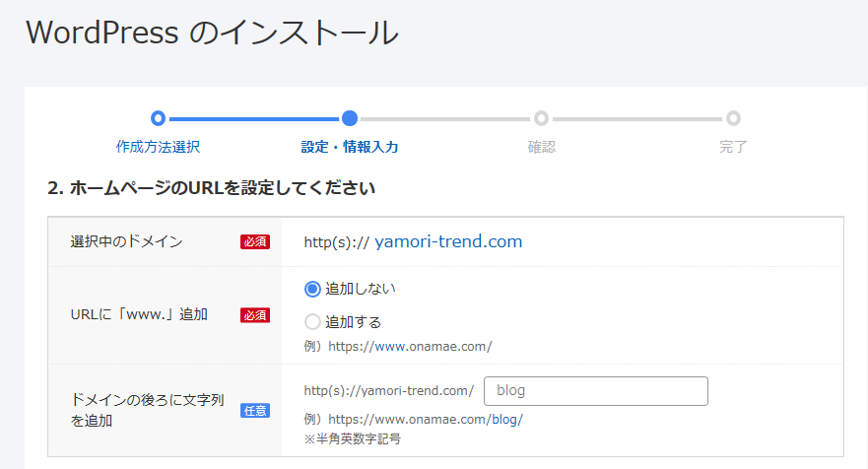Image resolution: width=868 pixels, height=469 pixels.
Task: Click the 任意 badge beside ドメインの後ろに文字列
Action: [x=254, y=410]
